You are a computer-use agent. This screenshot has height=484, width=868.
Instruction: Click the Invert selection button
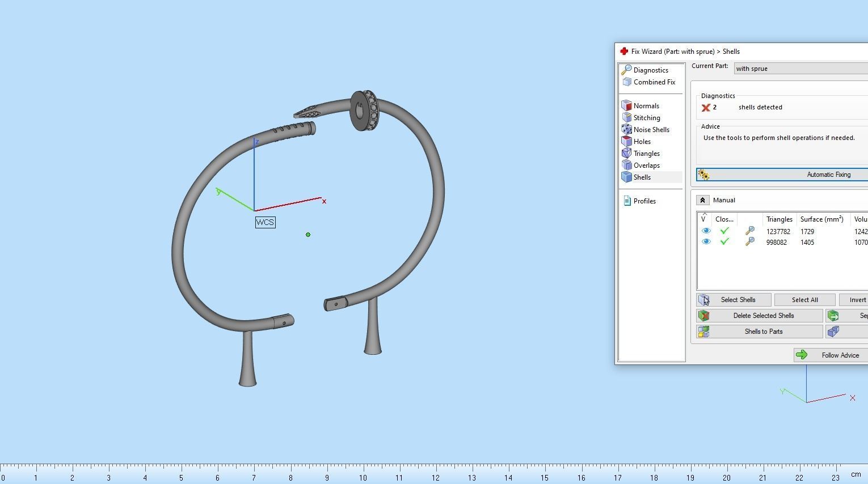[854, 300]
